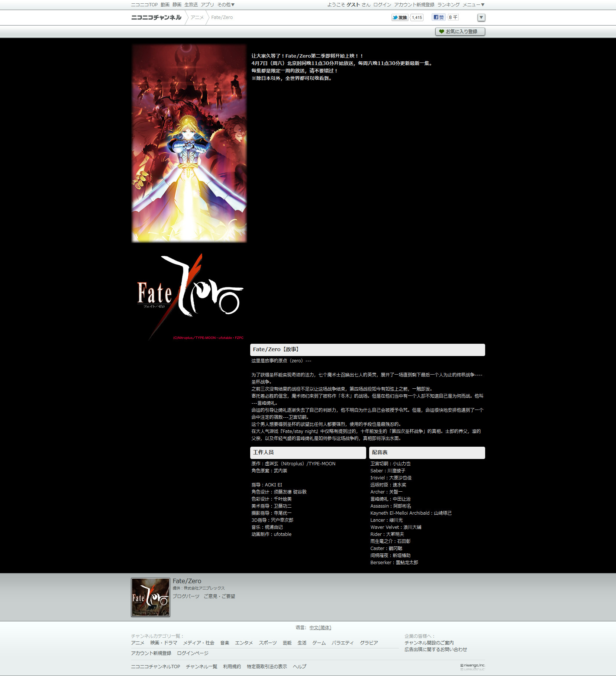The width and height of the screenshot is (616, 676).
Task: Click the Facebook count 8千
Action: (x=453, y=17)
